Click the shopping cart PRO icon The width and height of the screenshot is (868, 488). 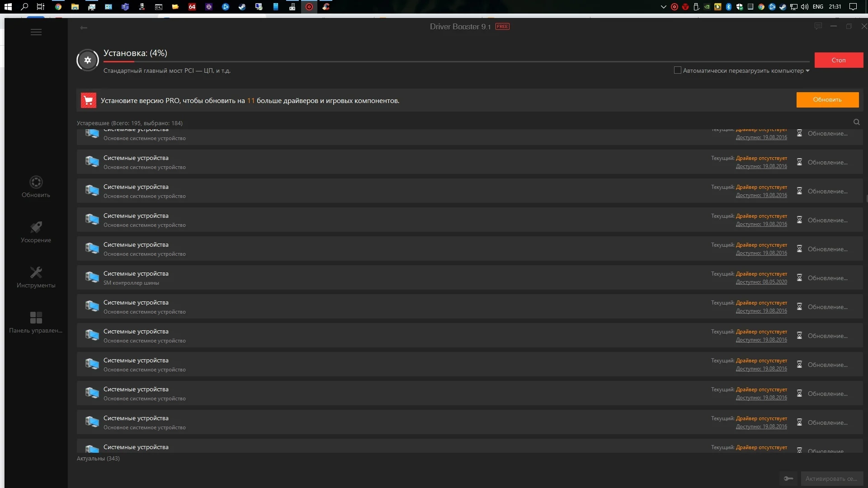pyautogui.click(x=89, y=100)
